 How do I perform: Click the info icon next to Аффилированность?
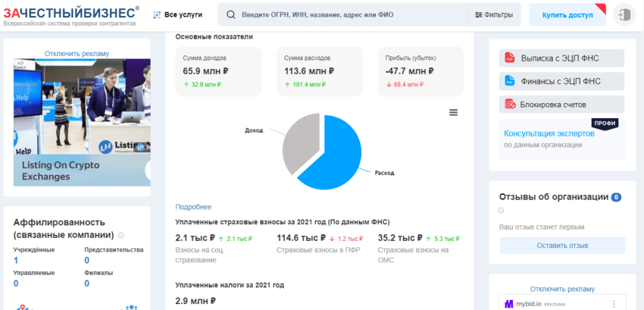point(120,236)
